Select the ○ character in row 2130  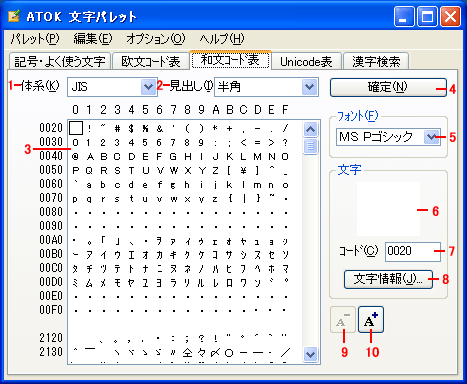[x=229, y=352]
